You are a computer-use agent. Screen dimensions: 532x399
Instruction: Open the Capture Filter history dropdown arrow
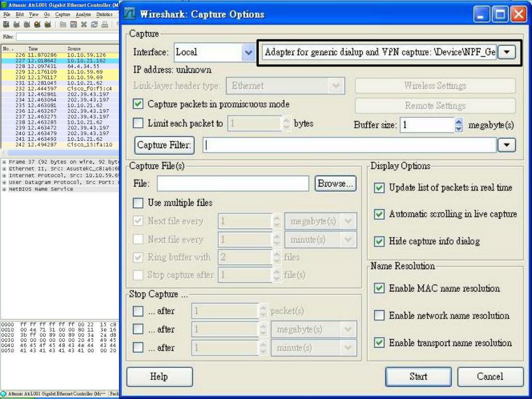tap(507, 145)
